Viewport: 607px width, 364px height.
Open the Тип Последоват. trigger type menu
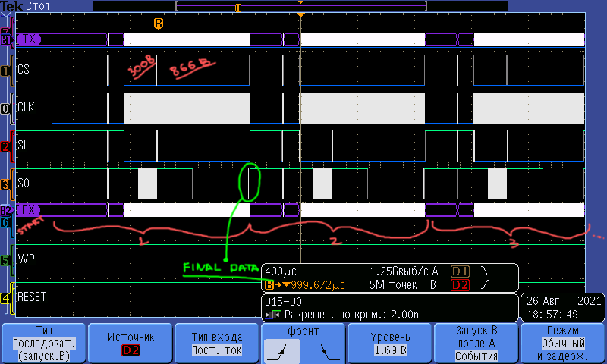(x=44, y=343)
